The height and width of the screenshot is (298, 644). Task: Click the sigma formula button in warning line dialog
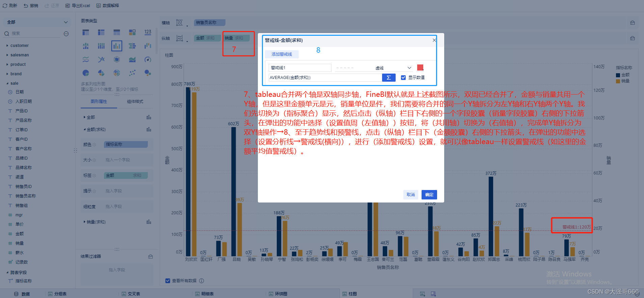tap(389, 78)
